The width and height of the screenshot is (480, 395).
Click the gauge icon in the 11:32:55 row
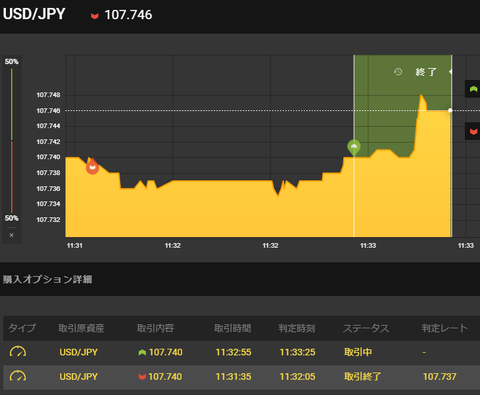pos(18,352)
